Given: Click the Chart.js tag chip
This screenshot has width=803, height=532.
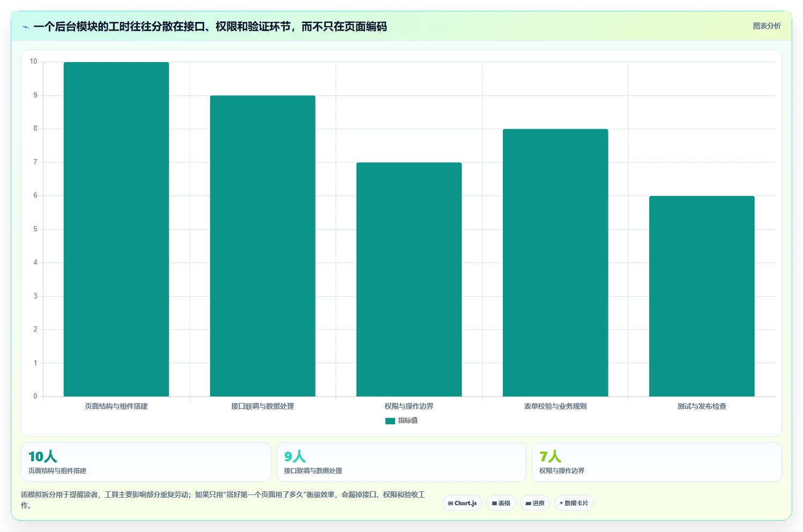Looking at the screenshot, I should point(462,503).
